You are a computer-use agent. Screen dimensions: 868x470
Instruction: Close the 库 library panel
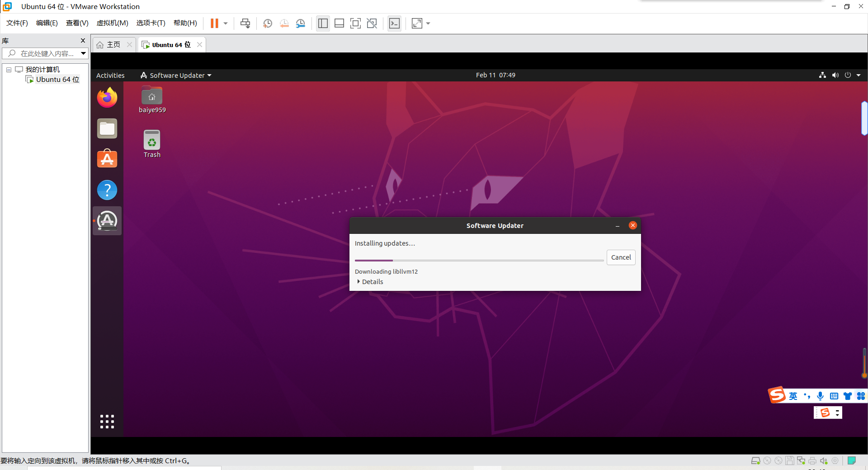pyautogui.click(x=83, y=41)
